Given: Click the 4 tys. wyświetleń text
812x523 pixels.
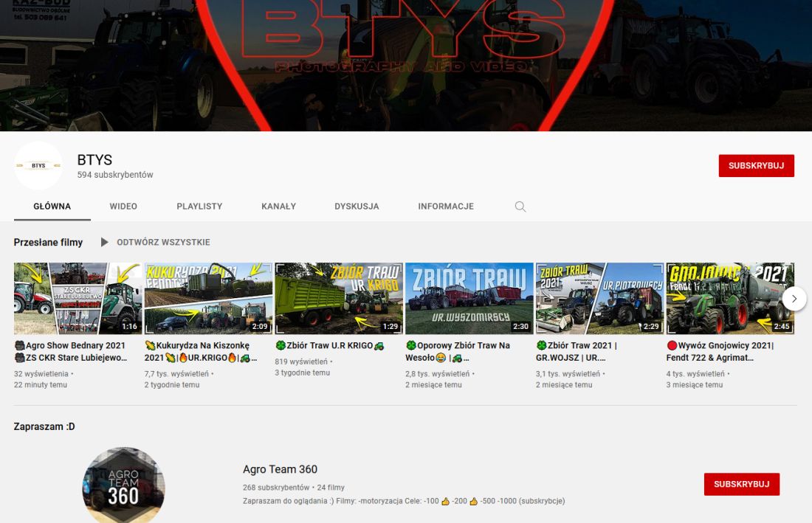Looking at the screenshot, I should [x=695, y=373].
